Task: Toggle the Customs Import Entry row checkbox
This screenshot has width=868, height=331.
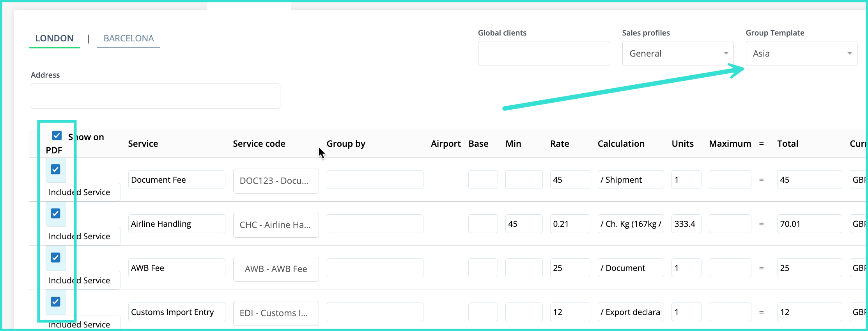Action: 55,302
